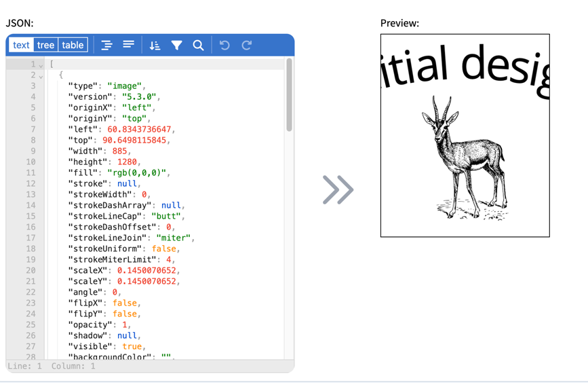The width and height of the screenshot is (588, 383).
Task: Redo last edit in JSON editor
Action: click(x=246, y=45)
